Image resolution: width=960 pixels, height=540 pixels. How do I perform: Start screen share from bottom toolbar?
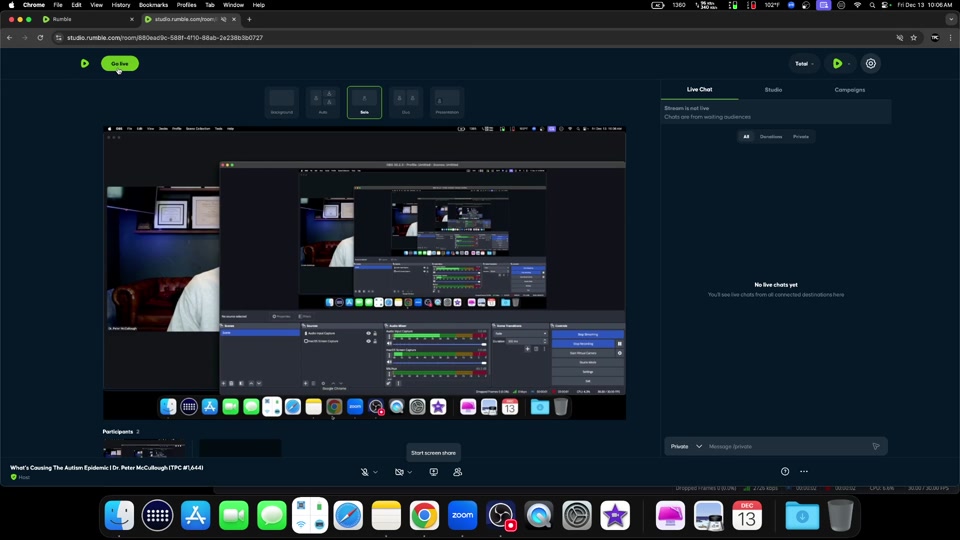[x=434, y=472]
